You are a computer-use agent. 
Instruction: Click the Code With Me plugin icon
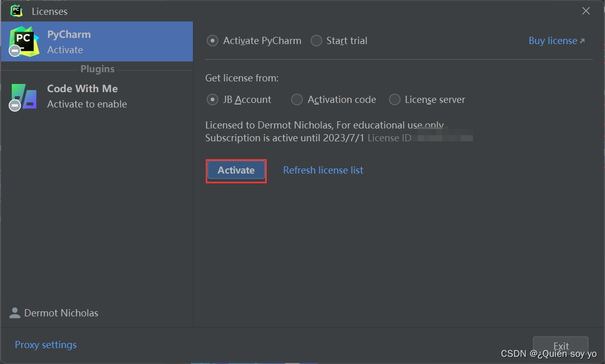click(x=23, y=97)
